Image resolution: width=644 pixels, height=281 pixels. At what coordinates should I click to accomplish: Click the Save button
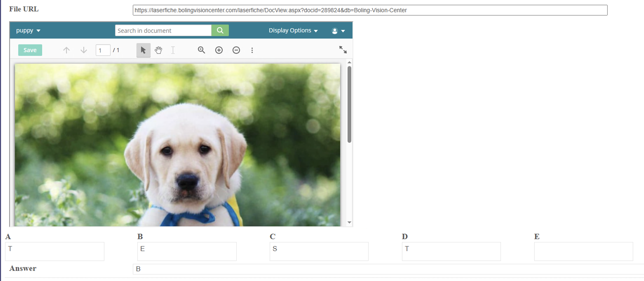pyautogui.click(x=30, y=50)
